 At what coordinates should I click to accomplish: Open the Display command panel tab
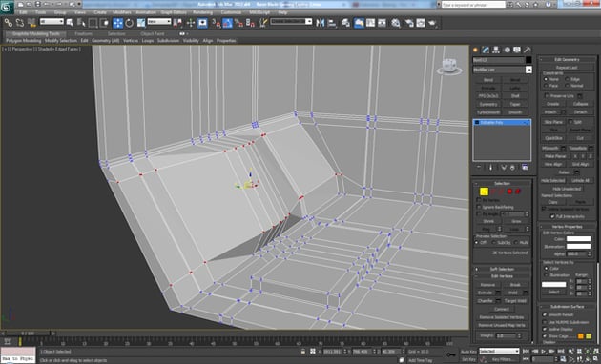tap(517, 50)
